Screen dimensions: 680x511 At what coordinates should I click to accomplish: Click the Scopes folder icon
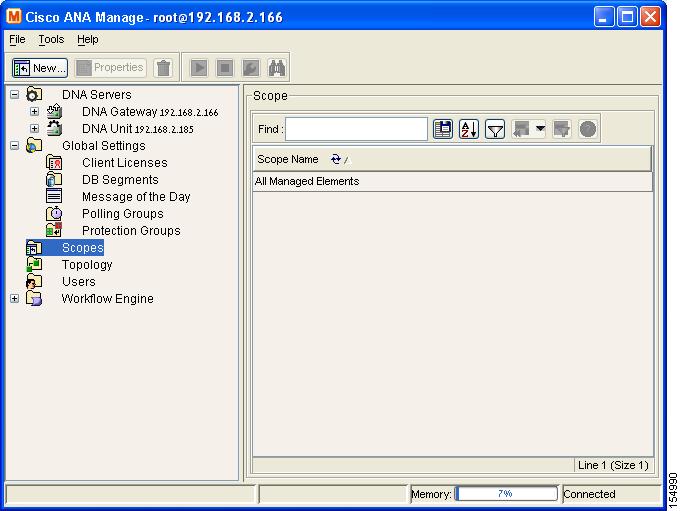pyautogui.click(x=34, y=248)
